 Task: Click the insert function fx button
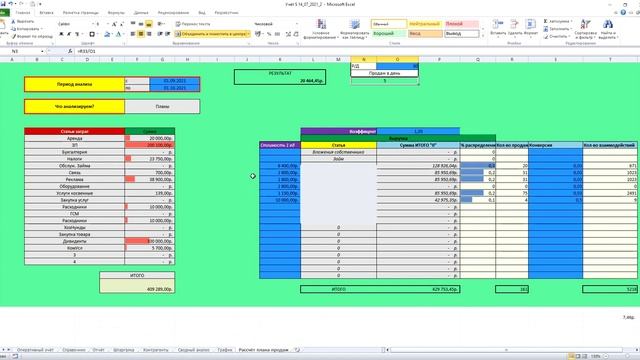[x=70, y=51]
